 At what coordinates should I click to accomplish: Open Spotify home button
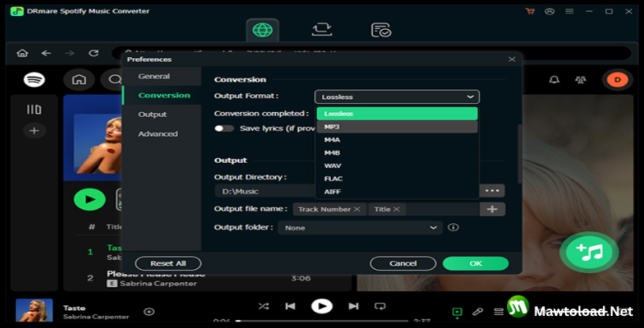coord(79,79)
